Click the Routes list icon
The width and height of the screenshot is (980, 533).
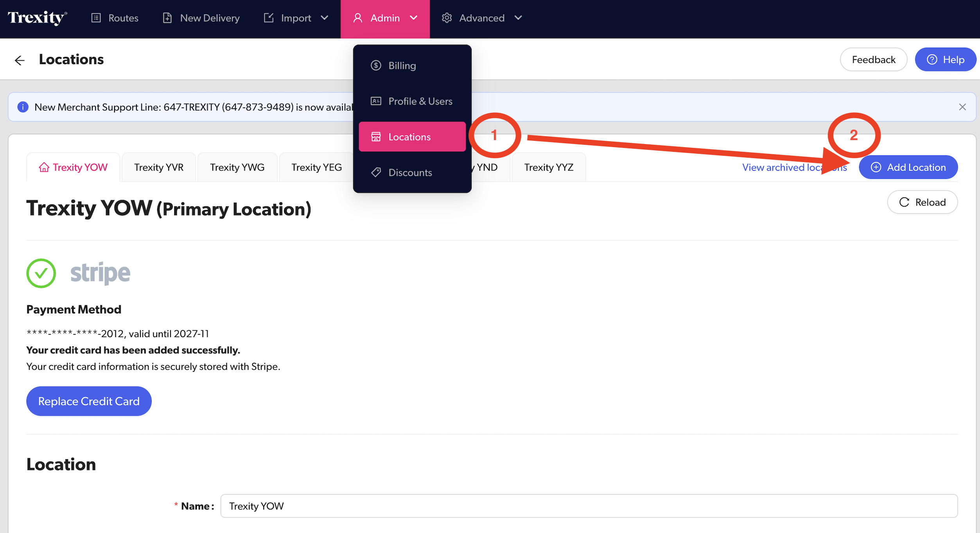coord(96,18)
